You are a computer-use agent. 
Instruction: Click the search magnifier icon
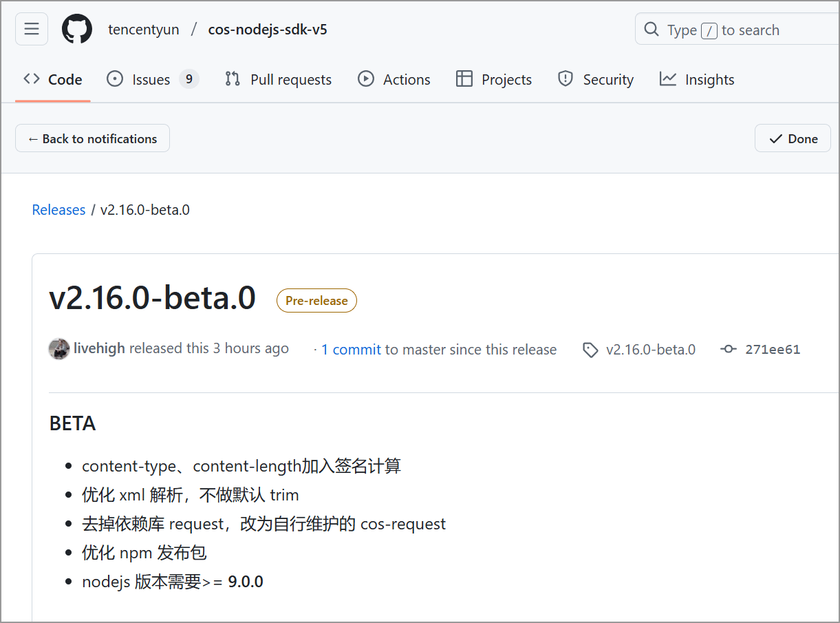pyautogui.click(x=651, y=30)
